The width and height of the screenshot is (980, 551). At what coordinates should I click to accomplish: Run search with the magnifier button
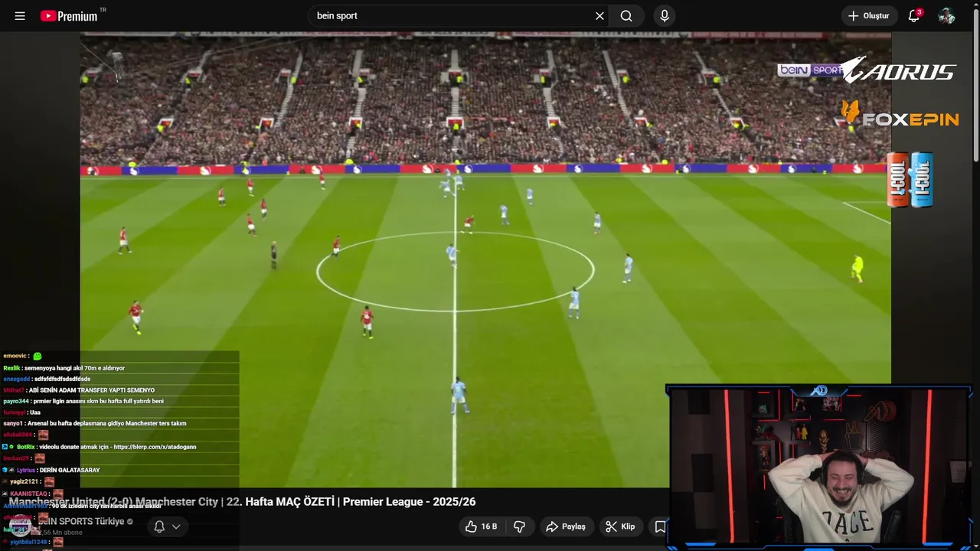[x=626, y=15]
